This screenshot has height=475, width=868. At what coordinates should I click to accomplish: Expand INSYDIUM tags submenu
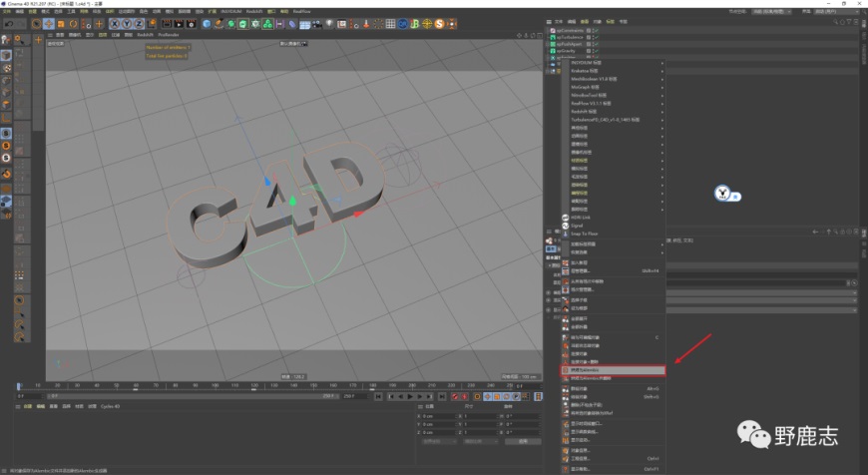pyautogui.click(x=614, y=63)
